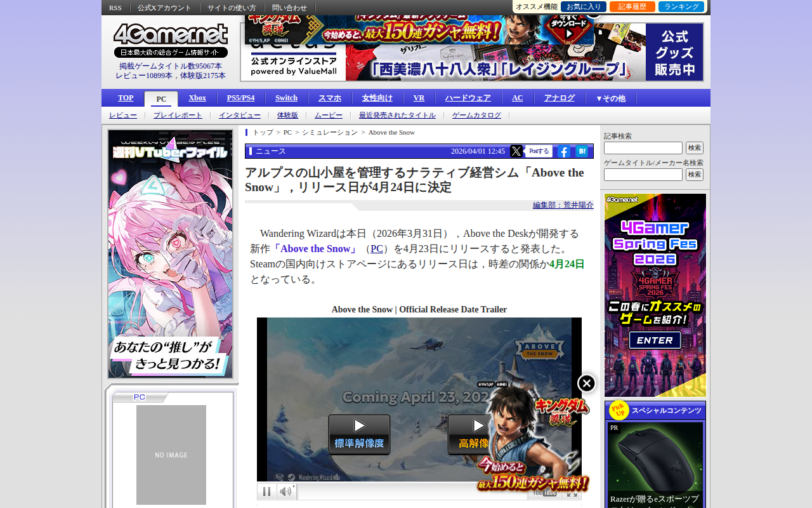Click the ニュース category label
Image resolution: width=812 pixels, height=508 pixels.
[x=271, y=151]
